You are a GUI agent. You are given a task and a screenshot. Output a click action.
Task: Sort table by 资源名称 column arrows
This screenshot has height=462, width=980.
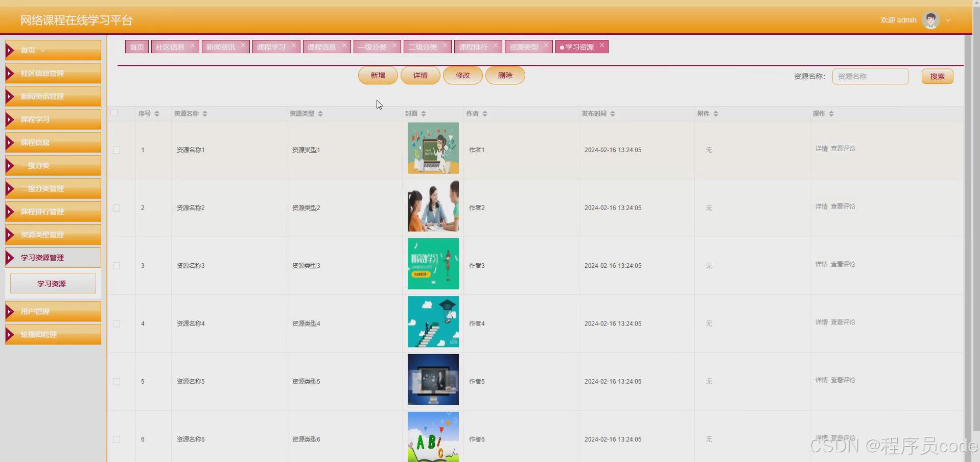pos(205,113)
